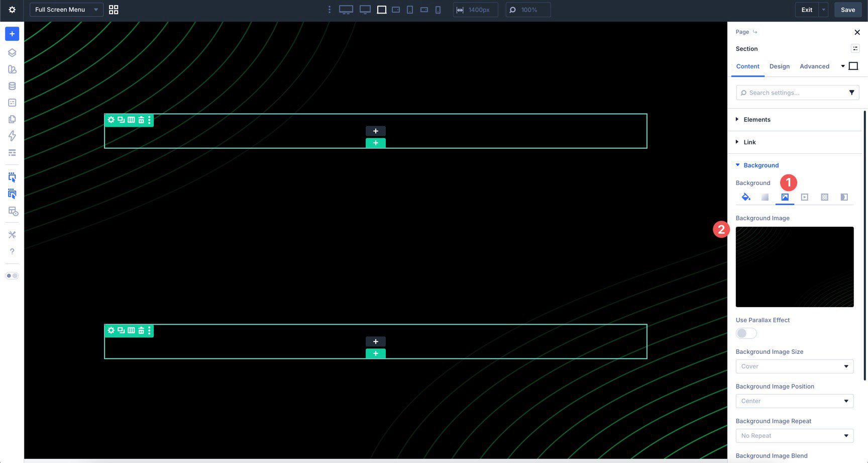Screen dimensions: 868x463
Task: Switch to the Content tab
Action: tap(747, 66)
